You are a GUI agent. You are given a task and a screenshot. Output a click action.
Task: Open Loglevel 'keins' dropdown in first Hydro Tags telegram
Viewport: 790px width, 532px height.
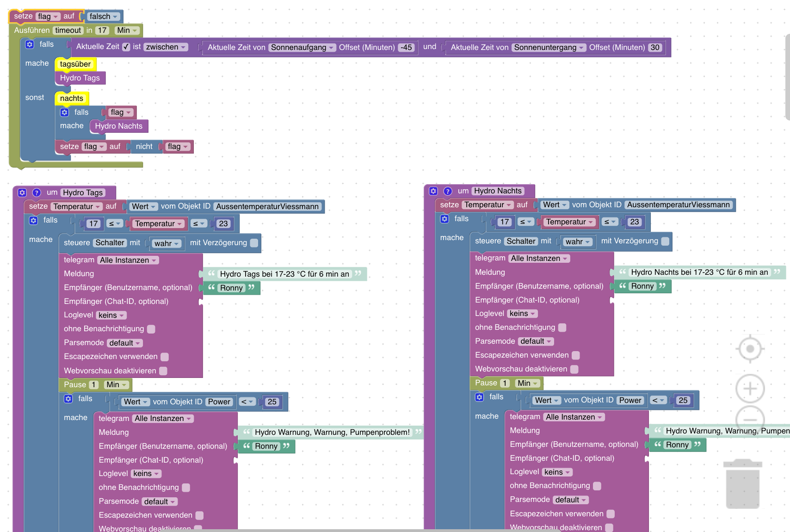pos(111,315)
